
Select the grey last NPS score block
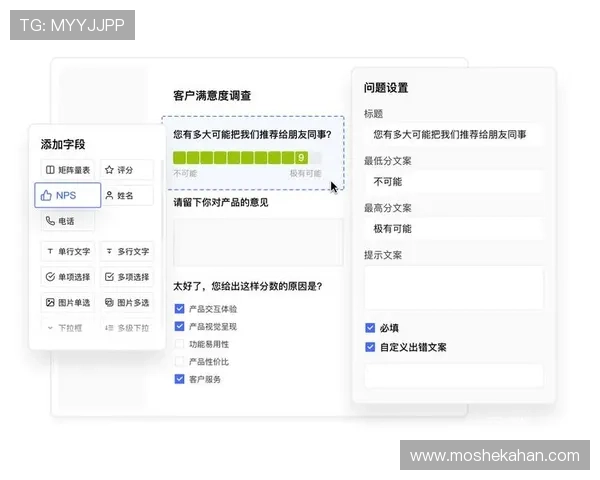coord(315,158)
